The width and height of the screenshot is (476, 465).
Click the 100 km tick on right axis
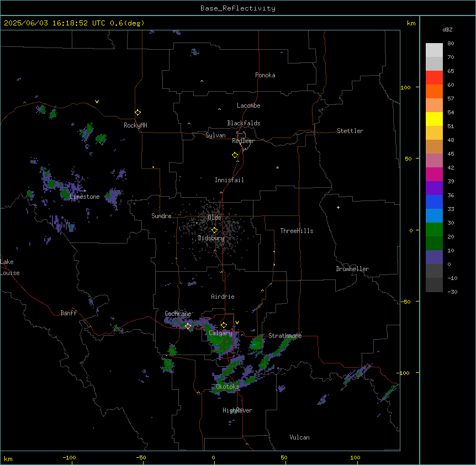(405, 87)
